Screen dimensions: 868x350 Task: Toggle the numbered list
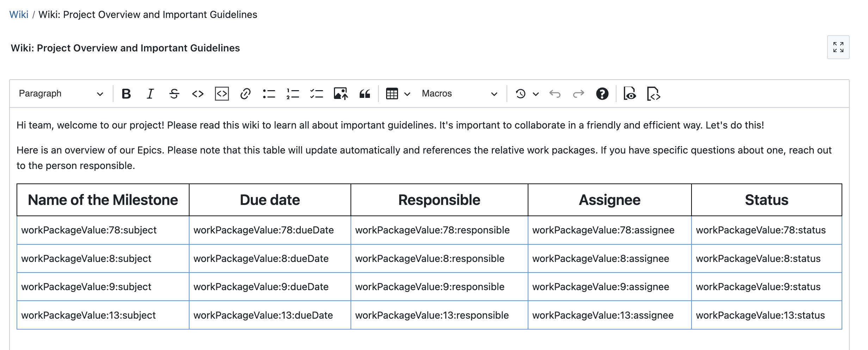click(x=292, y=93)
